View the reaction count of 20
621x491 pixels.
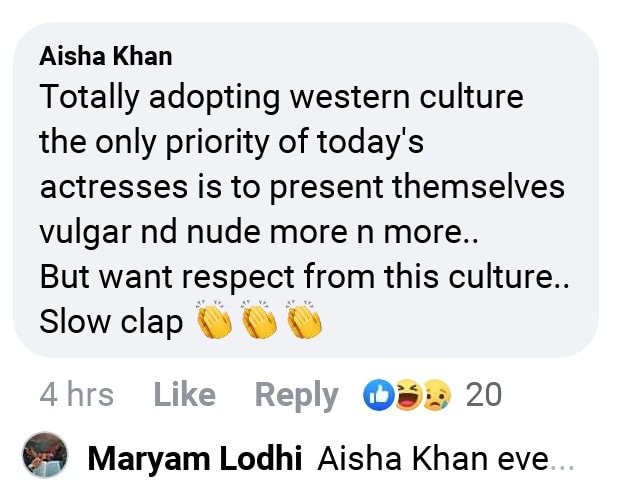[x=484, y=395]
